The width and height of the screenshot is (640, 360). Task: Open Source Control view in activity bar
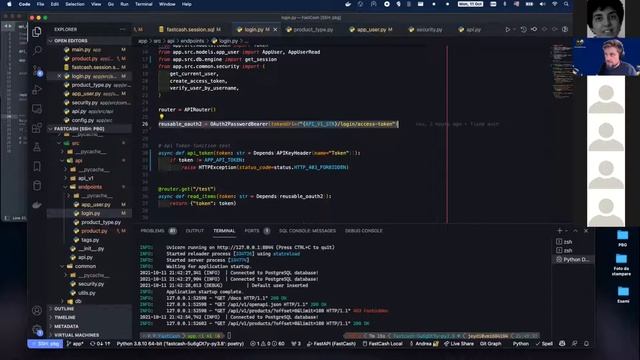[37, 70]
